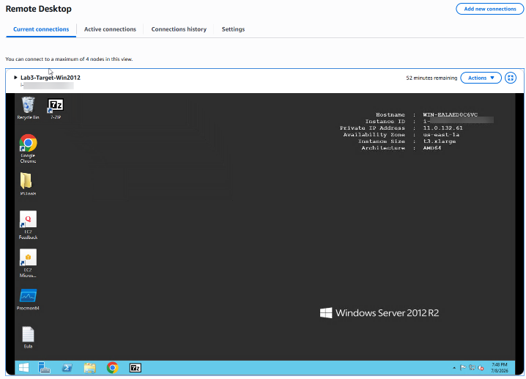The height and width of the screenshot is (379, 526).
Task: Open PowerShell from the taskbar
Action: coord(67,368)
